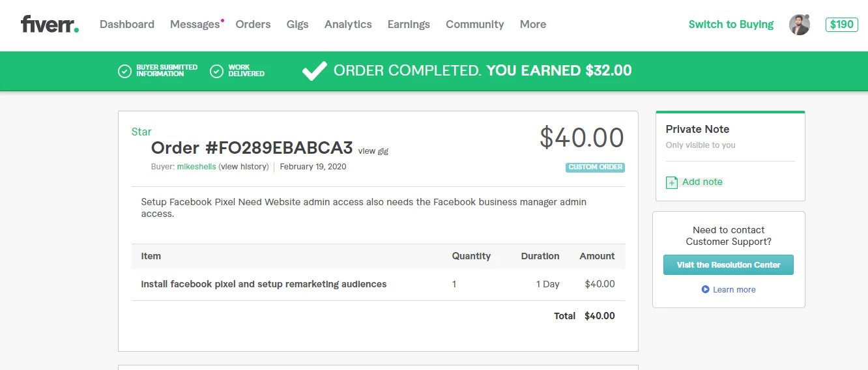Screen dimensions: 868x370
Task: Open the More navigation dropdown
Action: coord(532,25)
